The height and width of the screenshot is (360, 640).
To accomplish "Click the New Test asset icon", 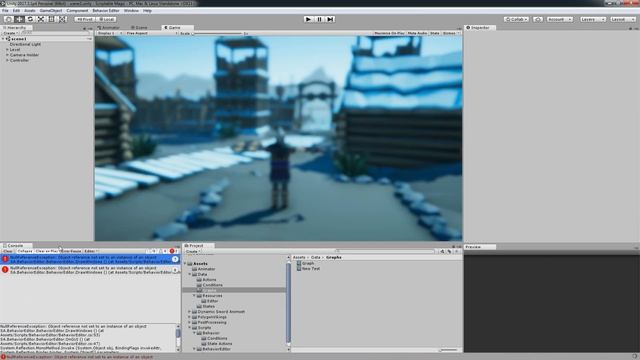I will click(299, 269).
